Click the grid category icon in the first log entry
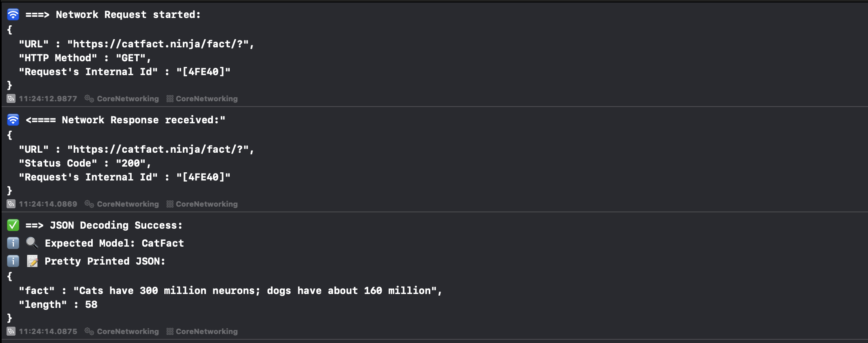Image resolution: width=868 pixels, height=343 pixels. 170,98
